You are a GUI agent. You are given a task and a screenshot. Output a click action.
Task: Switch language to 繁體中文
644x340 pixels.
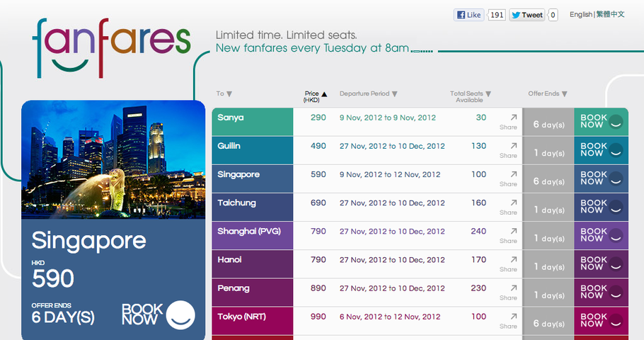pyautogui.click(x=610, y=14)
